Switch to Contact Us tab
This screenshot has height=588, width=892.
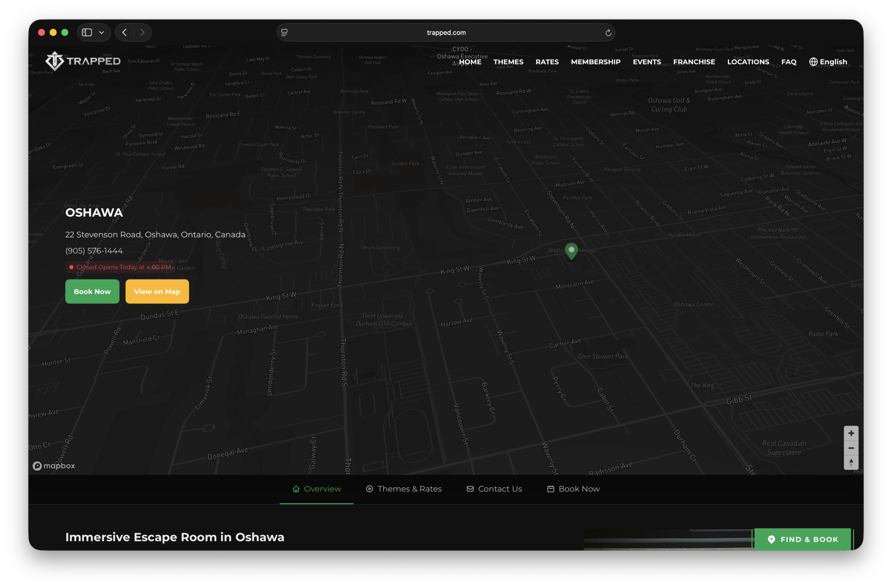pos(494,489)
